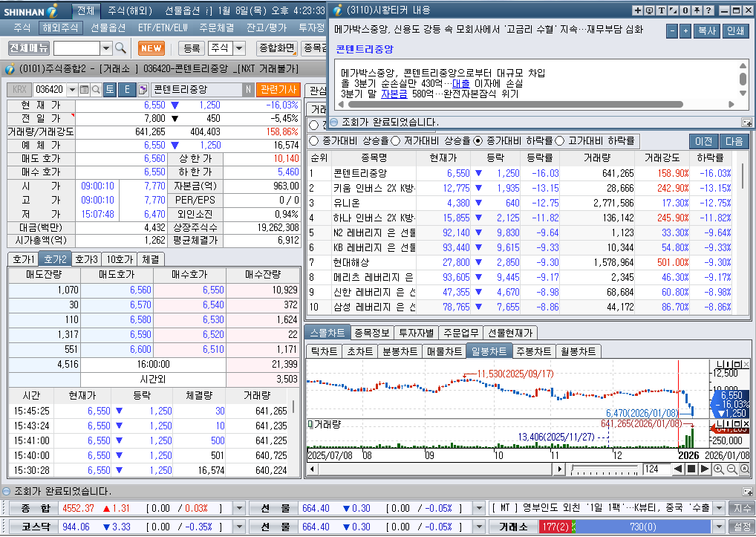Click the 다음 button in ranking panel

pos(734,141)
